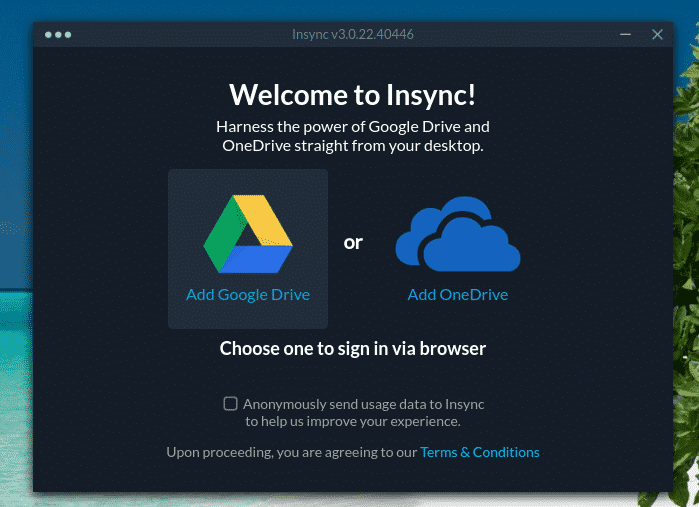This screenshot has height=507, width=699.
Task: Click the Google Drive triangle logo
Action: tap(248, 234)
